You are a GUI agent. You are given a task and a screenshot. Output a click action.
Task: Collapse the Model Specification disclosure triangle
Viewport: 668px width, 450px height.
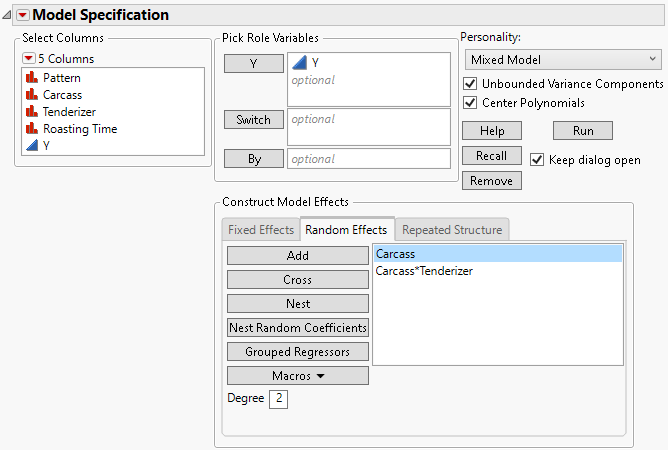click(x=9, y=15)
